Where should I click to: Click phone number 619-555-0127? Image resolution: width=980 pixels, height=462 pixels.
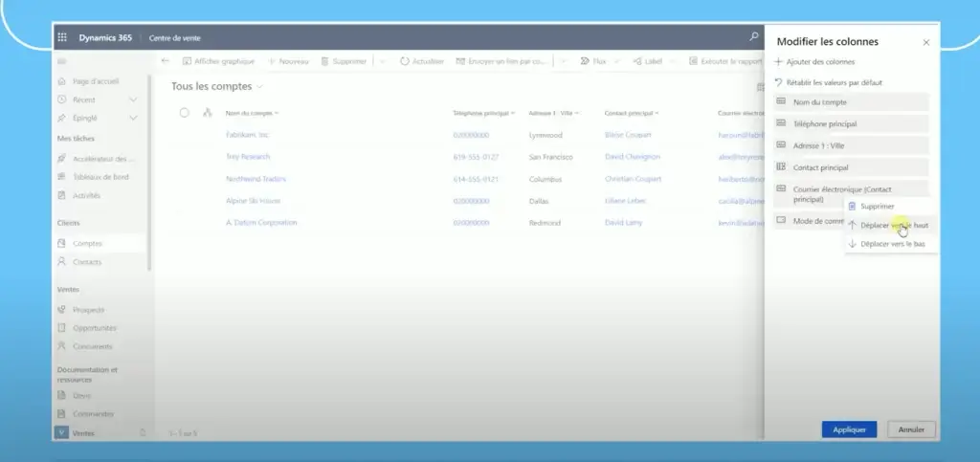(x=476, y=157)
